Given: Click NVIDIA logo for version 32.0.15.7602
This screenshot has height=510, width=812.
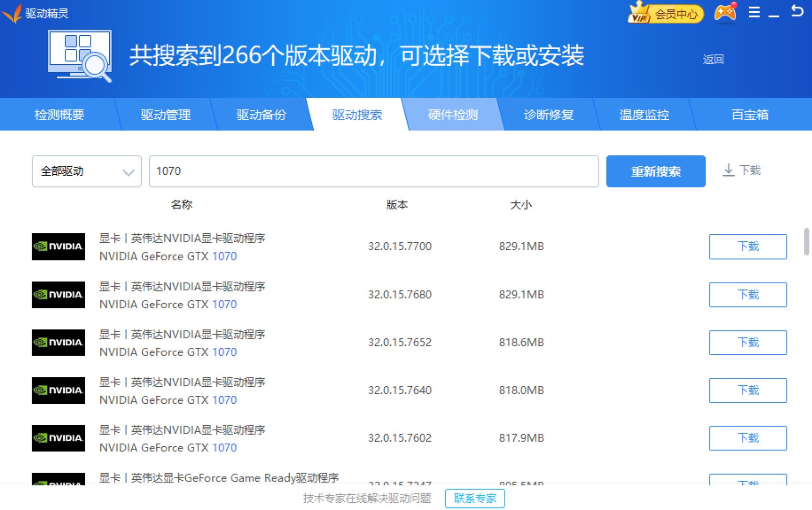Looking at the screenshot, I should (59, 438).
